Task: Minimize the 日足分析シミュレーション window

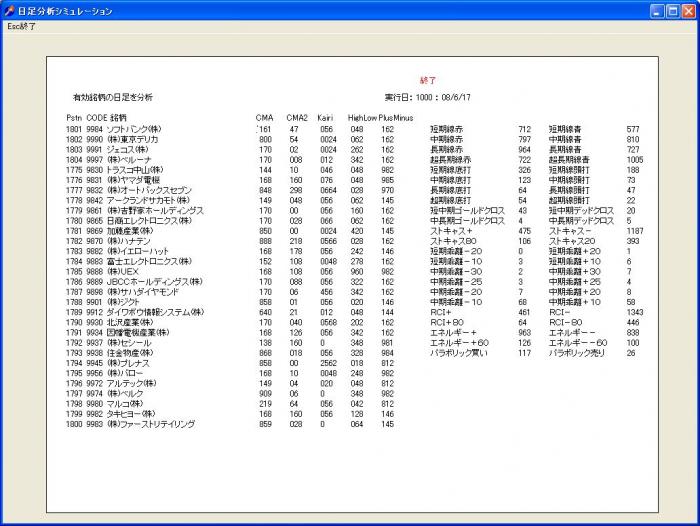Action: point(656,11)
